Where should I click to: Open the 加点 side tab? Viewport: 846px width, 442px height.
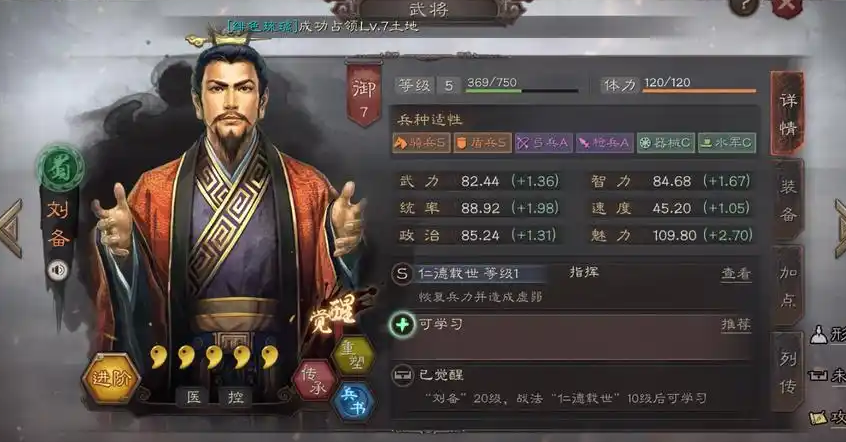tap(788, 286)
